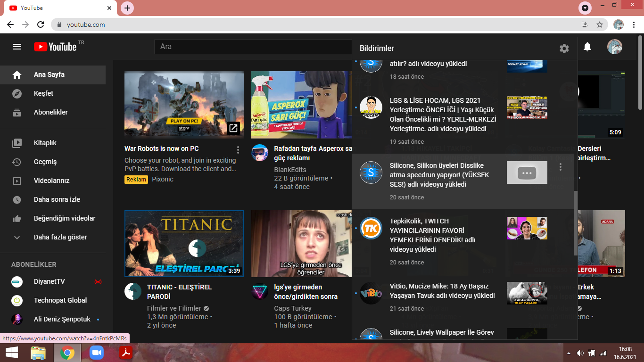The image size is (644, 362).
Task: Open Filmler ve Filimler channel link
Action: [x=174, y=308]
